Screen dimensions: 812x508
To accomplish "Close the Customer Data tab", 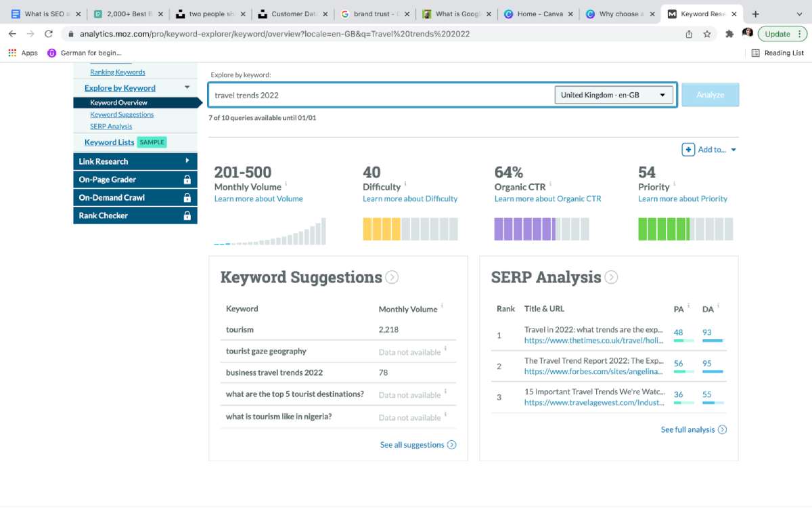I will (x=324, y=14).
